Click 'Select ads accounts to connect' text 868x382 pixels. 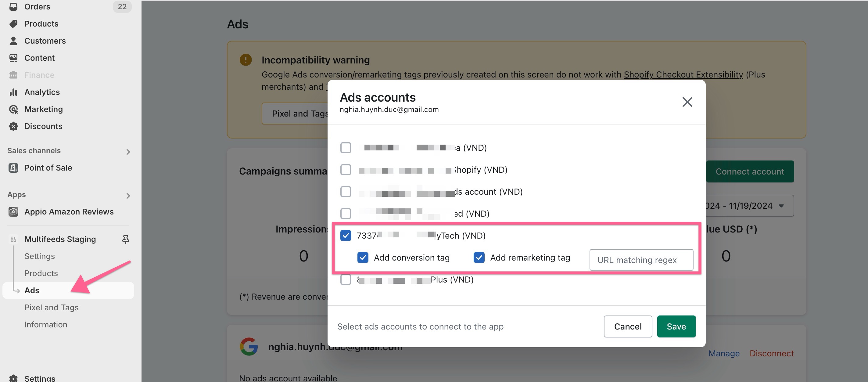[420, 326]
